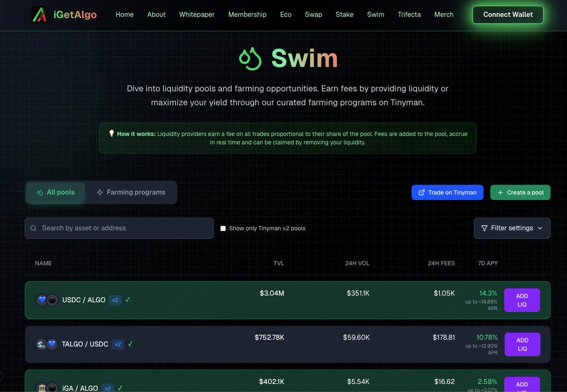Click the water droplets icon beside Swim heading
Screen dimensions: 567x392
[x=250, y=59]
